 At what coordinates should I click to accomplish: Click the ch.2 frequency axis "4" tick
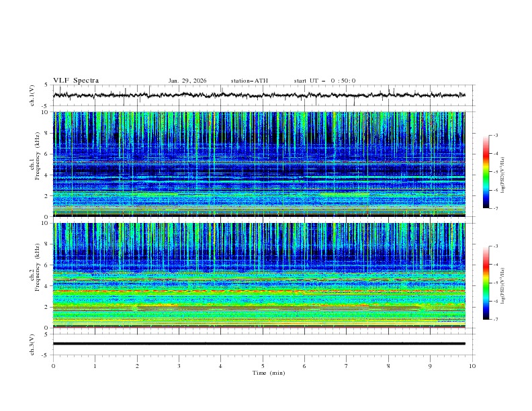[x=48, y=286]
